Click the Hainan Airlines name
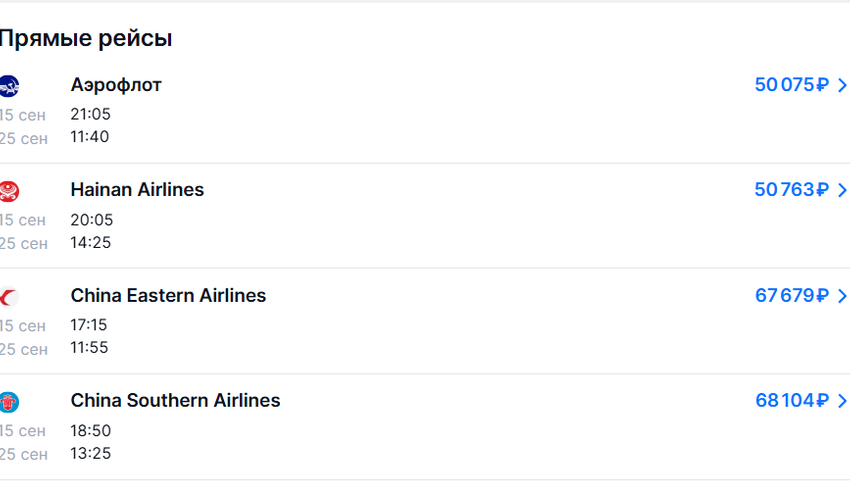850x490 pixels. click(x=137, y=190)
